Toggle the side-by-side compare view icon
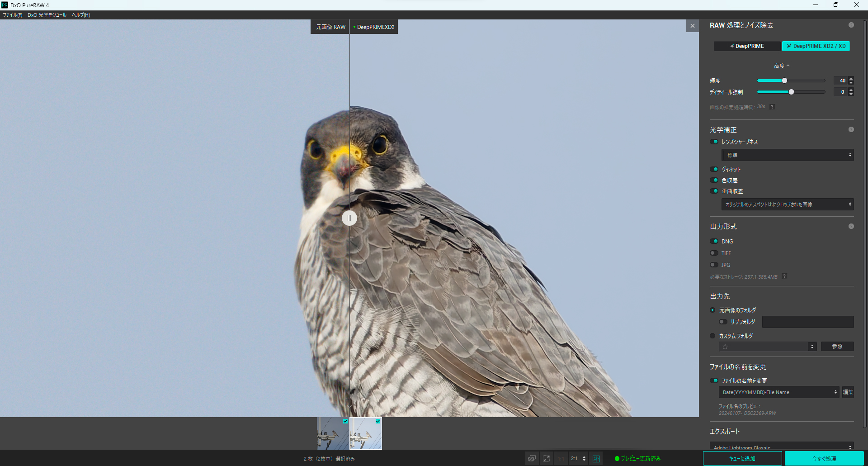This screenshot has width=868, height=466. pyautogui.click(x=596, y=458)
